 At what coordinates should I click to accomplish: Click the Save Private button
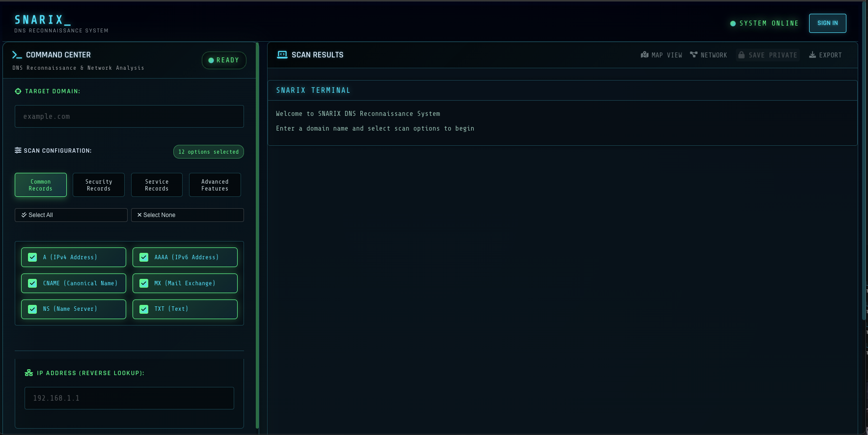coord(768,55)
